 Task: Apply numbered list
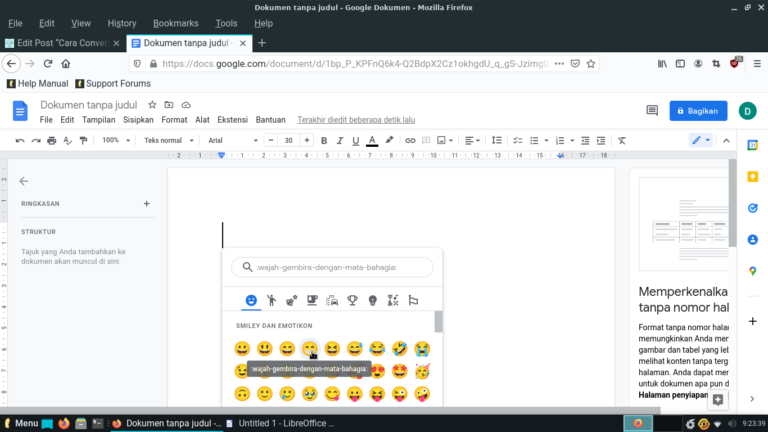(x=560, y=141)
